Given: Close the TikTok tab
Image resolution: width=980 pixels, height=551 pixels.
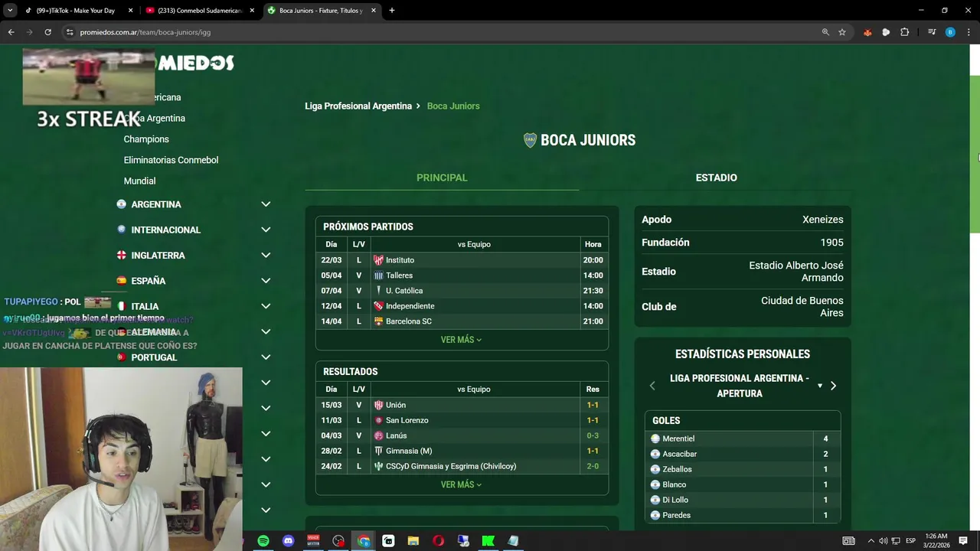Looking at the screenshot, I should (x=130, y=11).
